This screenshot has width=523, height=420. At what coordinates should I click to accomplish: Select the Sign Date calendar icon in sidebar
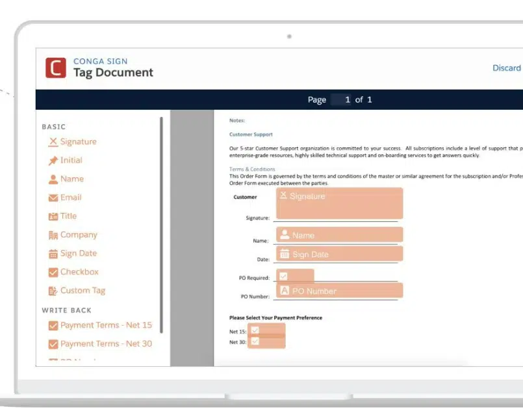click(53, 254)
